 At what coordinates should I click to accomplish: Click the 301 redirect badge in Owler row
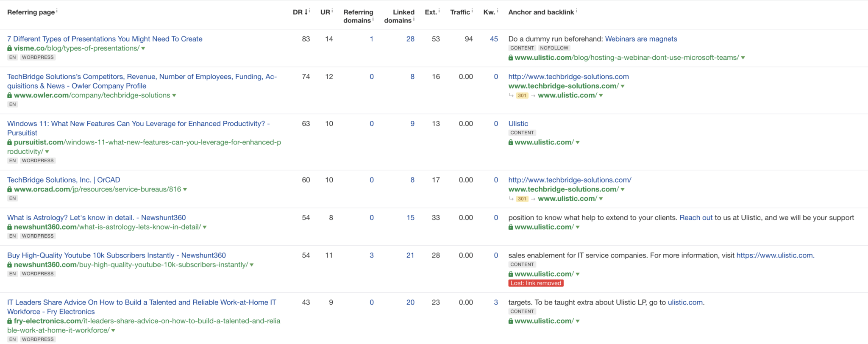point(522,96)
